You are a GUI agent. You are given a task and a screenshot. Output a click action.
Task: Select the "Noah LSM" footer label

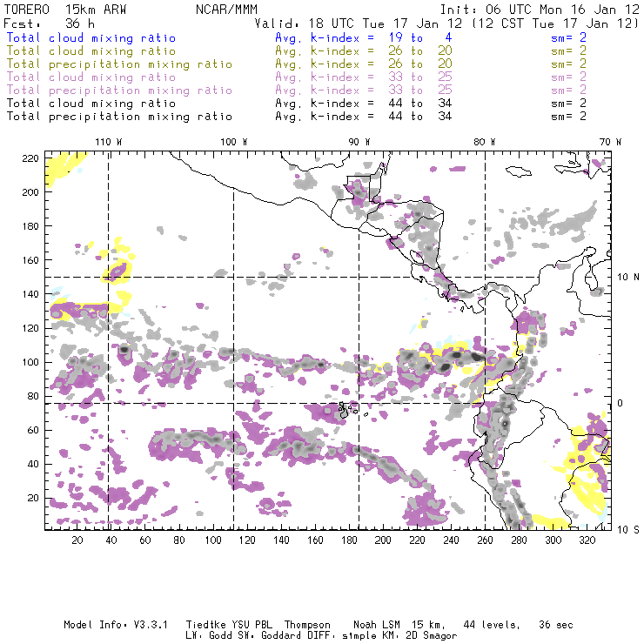(x=377, y=625)
